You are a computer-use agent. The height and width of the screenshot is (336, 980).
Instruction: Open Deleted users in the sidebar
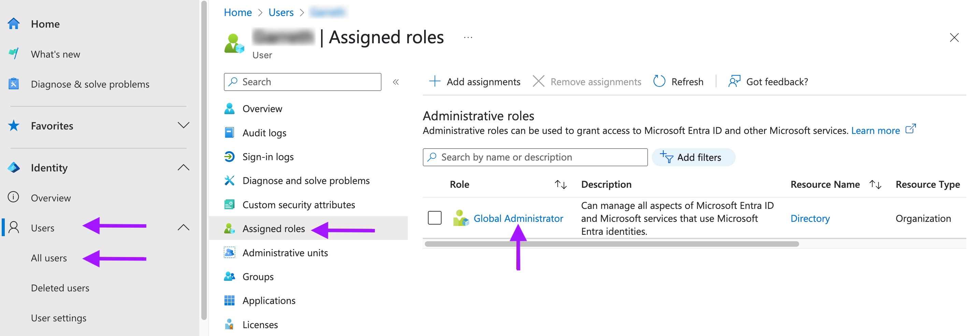[x=60, y=288]
